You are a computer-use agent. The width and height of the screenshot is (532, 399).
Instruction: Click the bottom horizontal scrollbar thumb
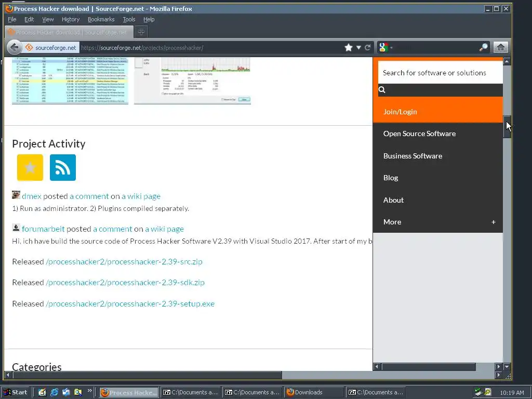coord(148,375)
